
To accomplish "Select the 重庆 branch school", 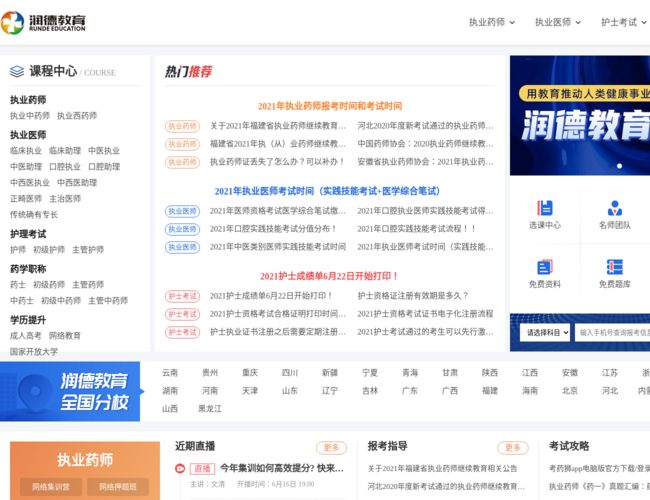I will click(250, 373).
